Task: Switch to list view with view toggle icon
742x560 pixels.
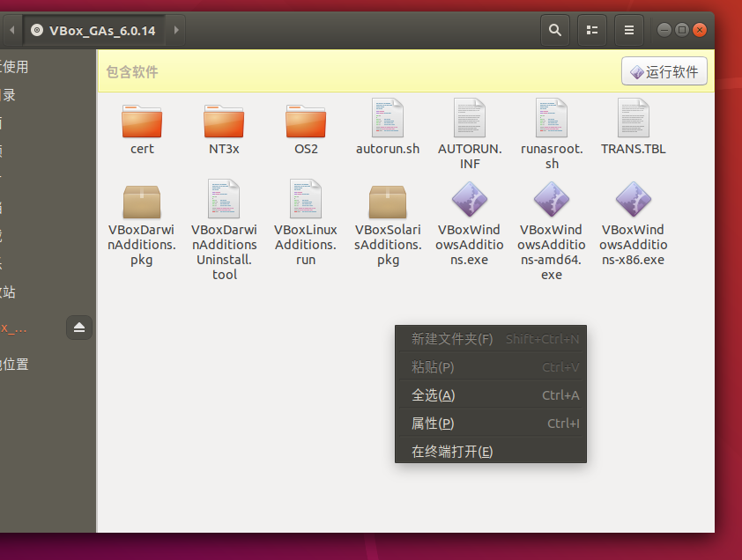Action: tap(592, 30)
